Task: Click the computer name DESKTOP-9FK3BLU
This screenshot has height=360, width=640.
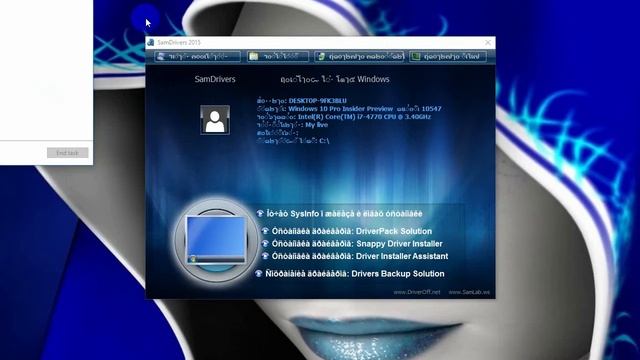Action: pyautogui.click(x=318, y=101)
